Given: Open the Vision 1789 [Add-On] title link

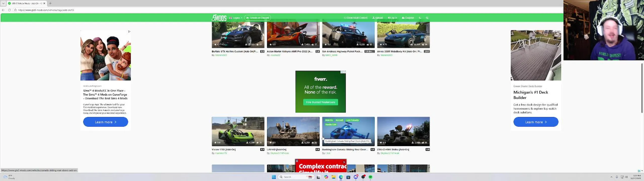Looking at the screenshot, I should (x=224, y=150).
